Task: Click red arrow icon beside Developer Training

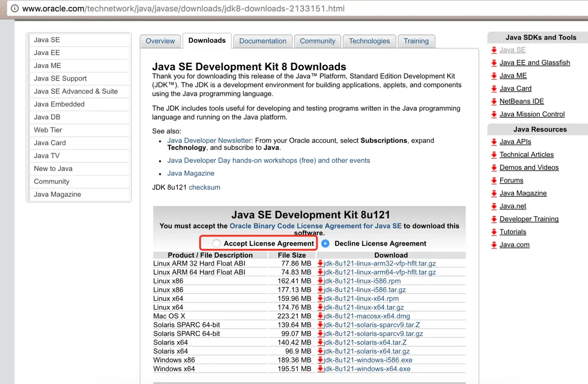Action: point(494,219)
